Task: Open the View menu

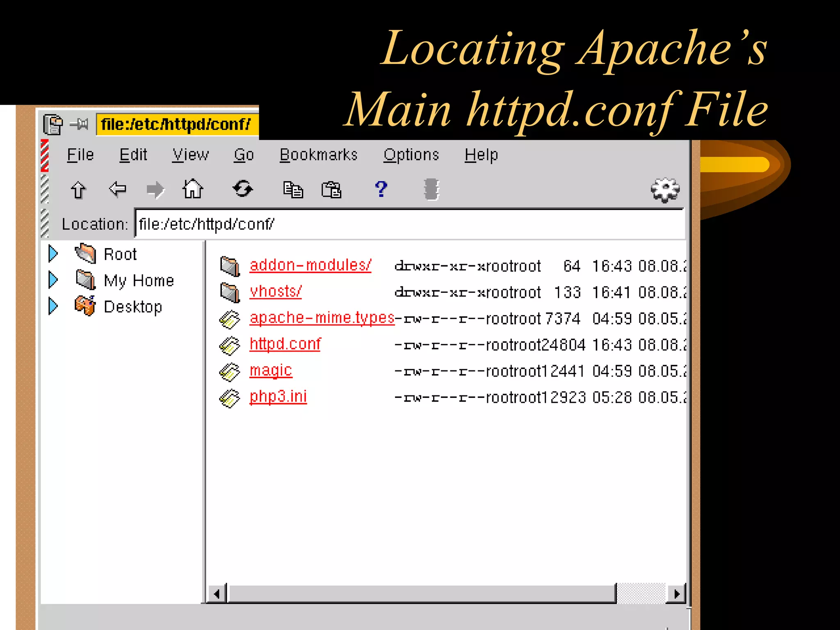Action: [x=190, y=155]
